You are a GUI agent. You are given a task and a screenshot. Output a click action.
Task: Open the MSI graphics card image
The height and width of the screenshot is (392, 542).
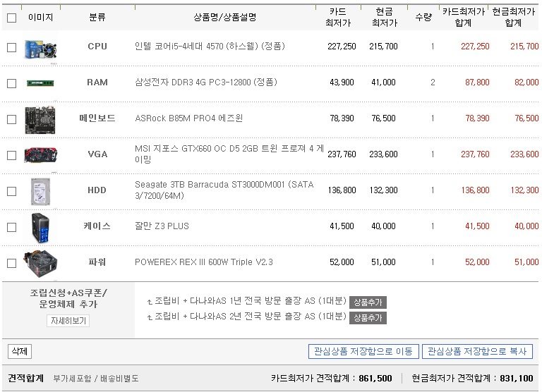[41, 154]
